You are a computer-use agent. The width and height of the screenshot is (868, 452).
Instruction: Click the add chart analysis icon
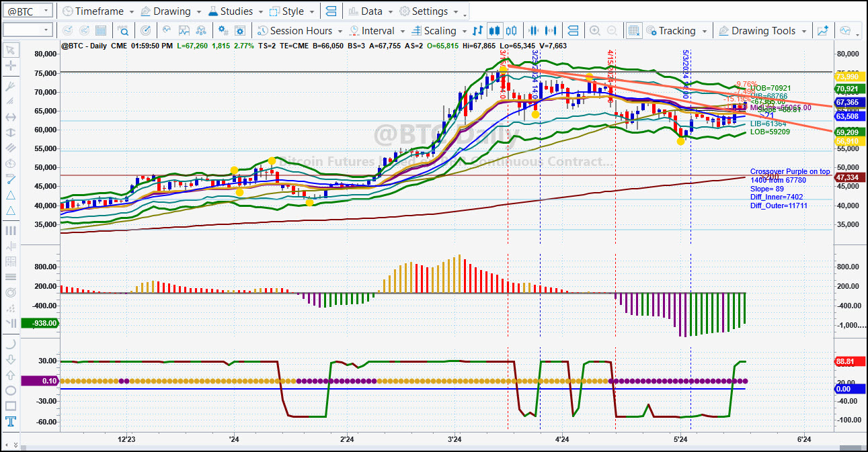click(822, 30)
